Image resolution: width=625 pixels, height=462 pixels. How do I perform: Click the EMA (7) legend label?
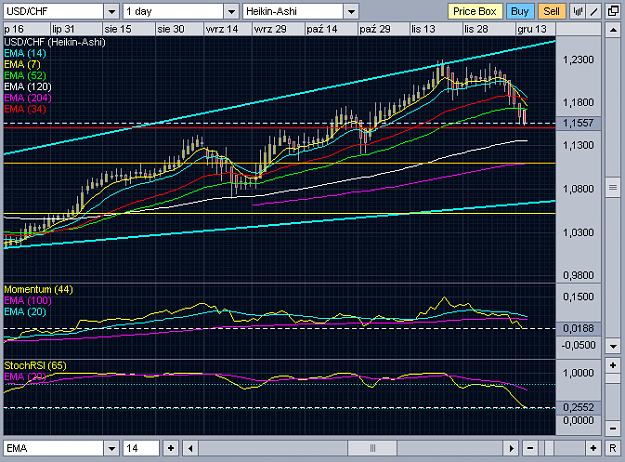pos(22,65)
